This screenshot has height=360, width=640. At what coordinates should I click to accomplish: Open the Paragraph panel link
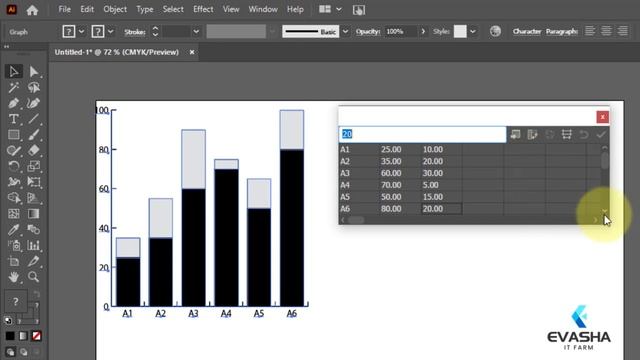pos(562,31)
